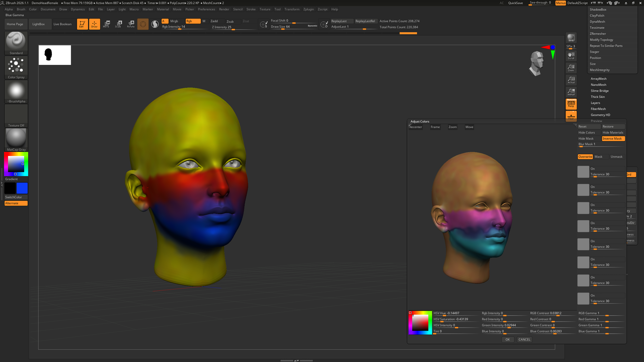The height and width of the screenshot is (362, 644).
Task: Select the Move transform tool
Action: (x=106, y=24)
